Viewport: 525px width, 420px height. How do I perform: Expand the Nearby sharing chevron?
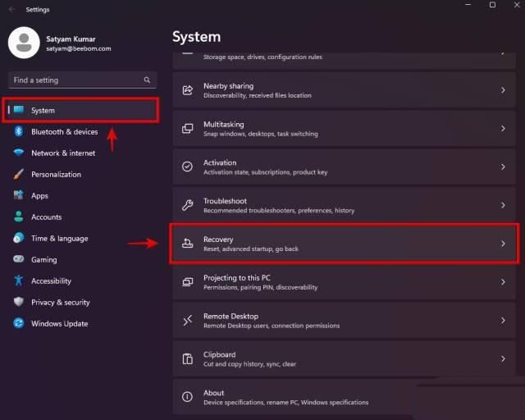503,90
